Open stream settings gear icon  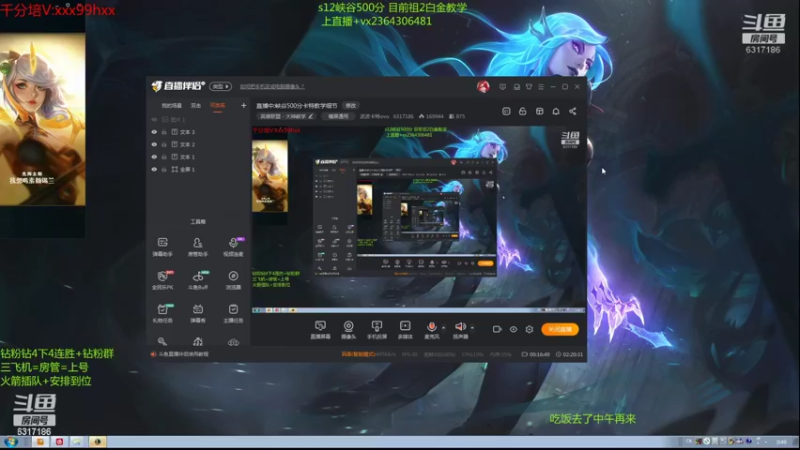[x=529, y=329]
